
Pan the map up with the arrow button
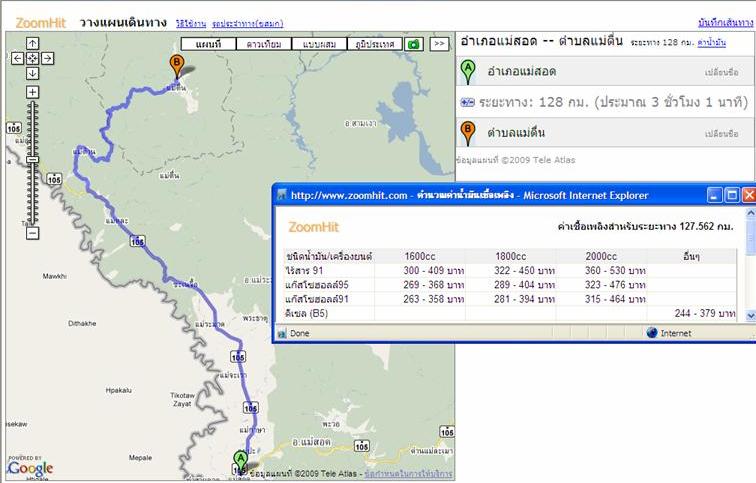click(x=32, y=43)
